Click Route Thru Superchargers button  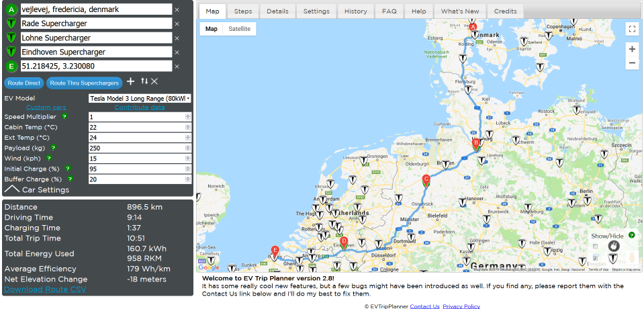pos(84,83)
